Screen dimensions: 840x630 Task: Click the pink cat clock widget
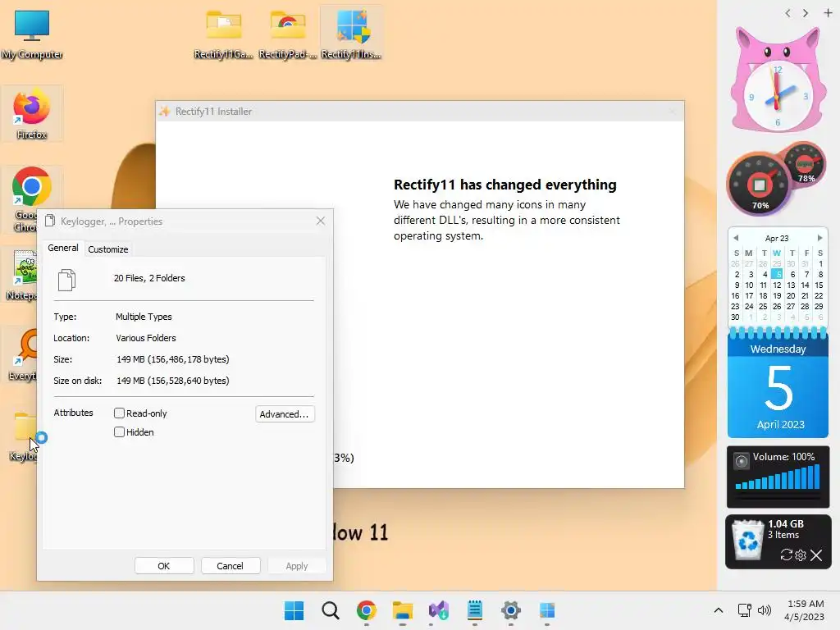pyautogui.click(x=778, y=80)
